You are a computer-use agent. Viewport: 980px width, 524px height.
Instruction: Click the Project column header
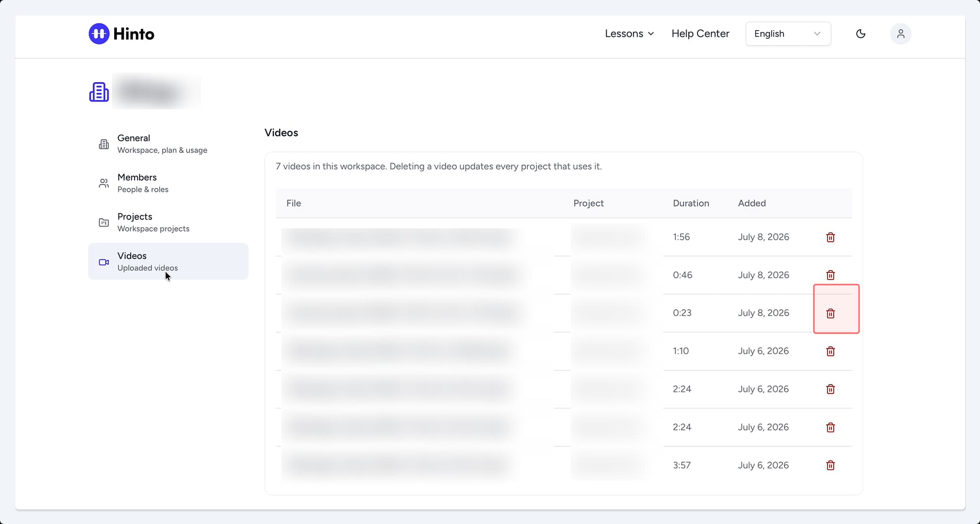point(588,203)
